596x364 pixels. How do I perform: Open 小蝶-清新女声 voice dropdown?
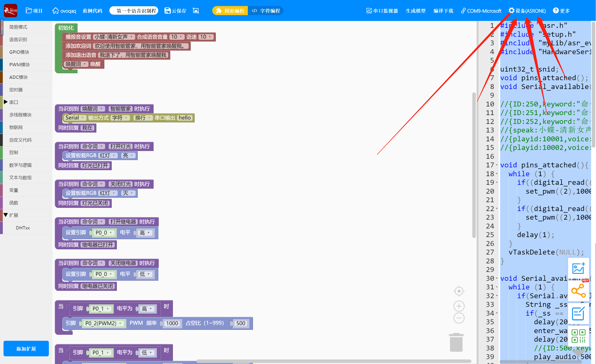(114, 37)
